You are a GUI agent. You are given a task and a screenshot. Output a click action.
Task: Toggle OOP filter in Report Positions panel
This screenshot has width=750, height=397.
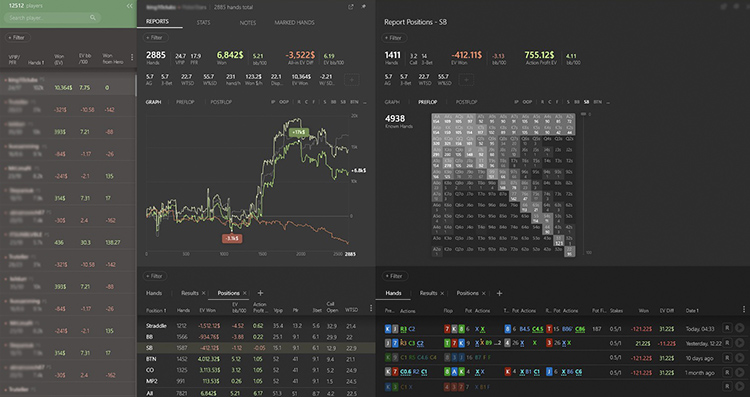point(527,102)
